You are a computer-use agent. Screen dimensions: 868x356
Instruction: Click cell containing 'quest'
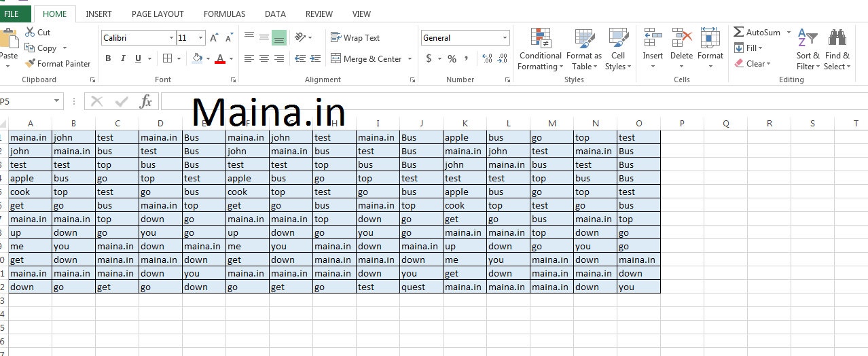coord(421,287)
